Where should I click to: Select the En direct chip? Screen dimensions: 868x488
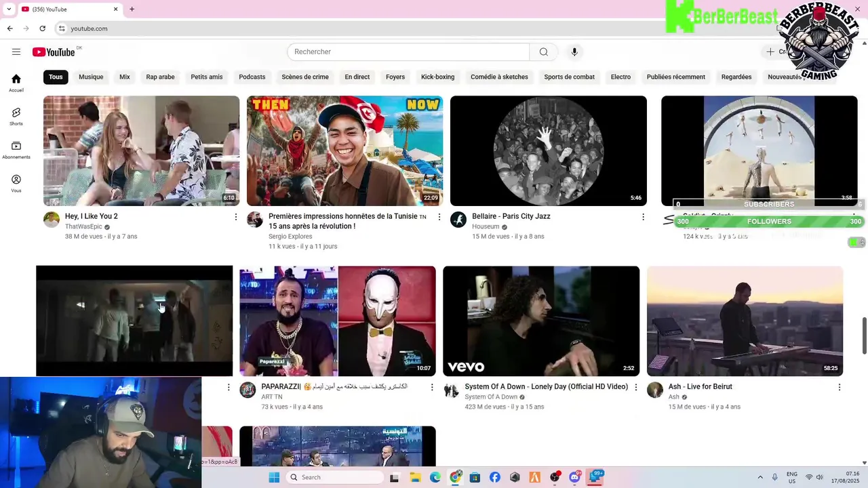(357, 77)
